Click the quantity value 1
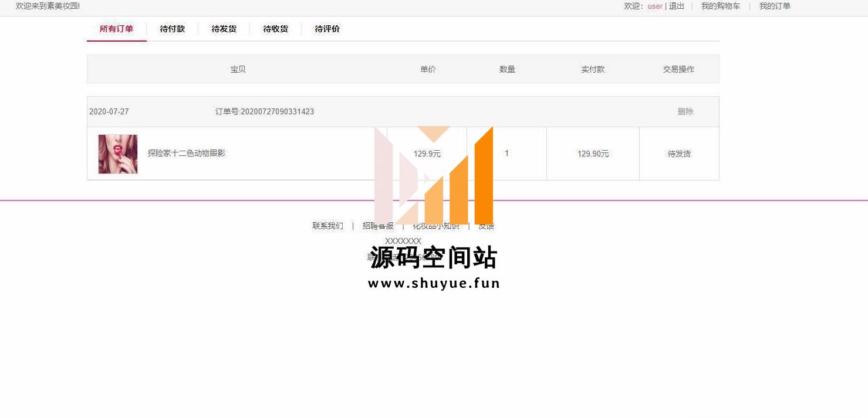The width and height of the screenshot is (868, 418). 506,153
